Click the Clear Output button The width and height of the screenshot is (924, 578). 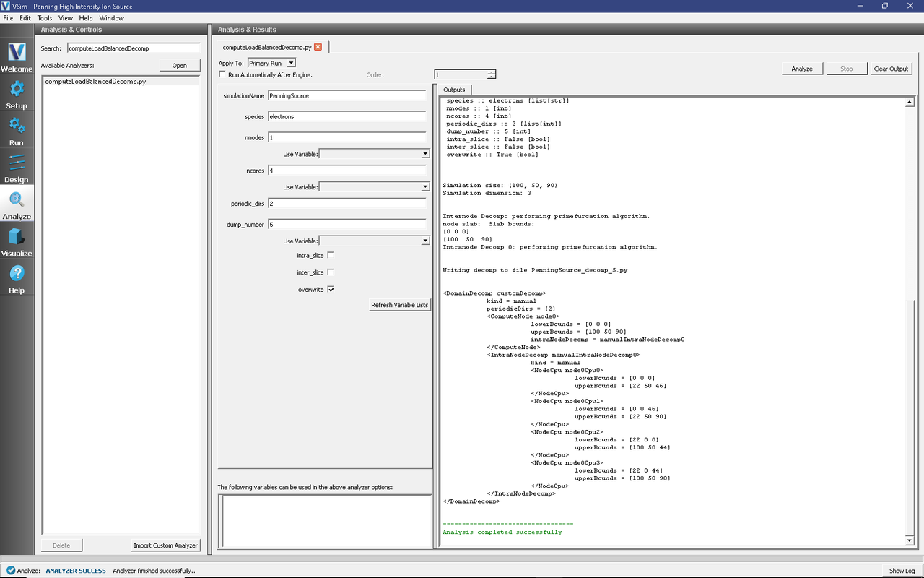pos(892,69)
